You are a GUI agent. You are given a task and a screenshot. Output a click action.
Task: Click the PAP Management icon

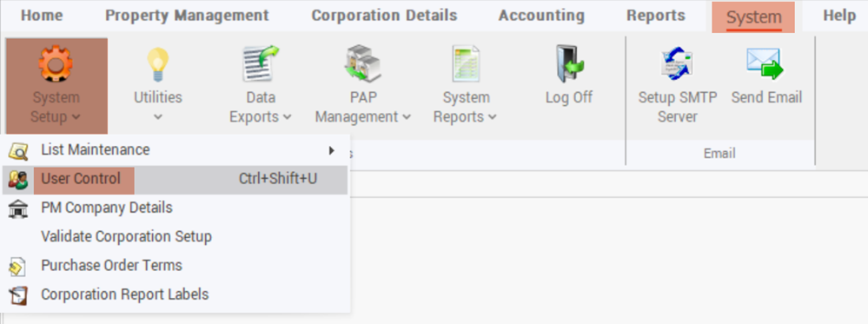[x=363, y=63]
